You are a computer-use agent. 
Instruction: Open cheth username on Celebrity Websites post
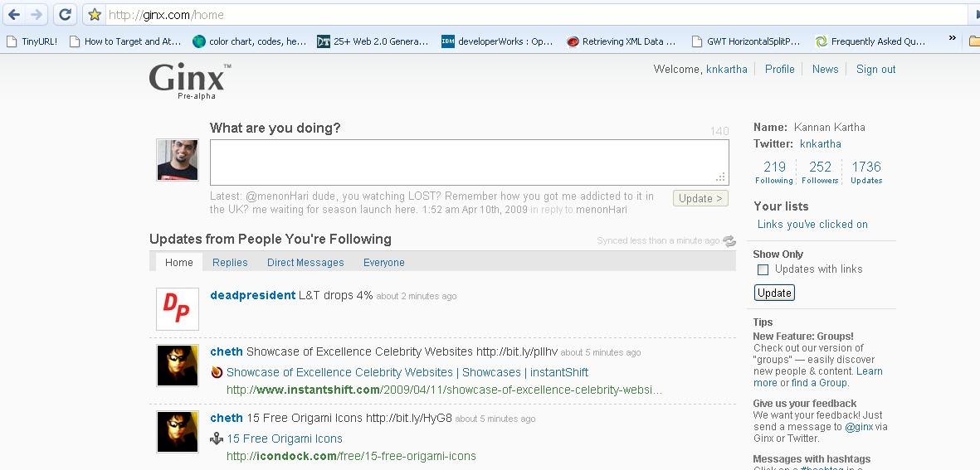[227, 351]
